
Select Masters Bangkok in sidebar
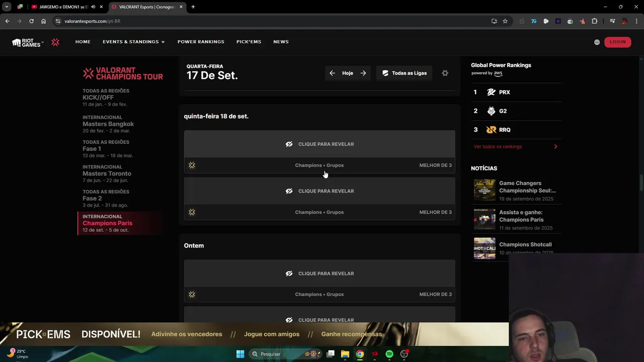pos(108,124)
